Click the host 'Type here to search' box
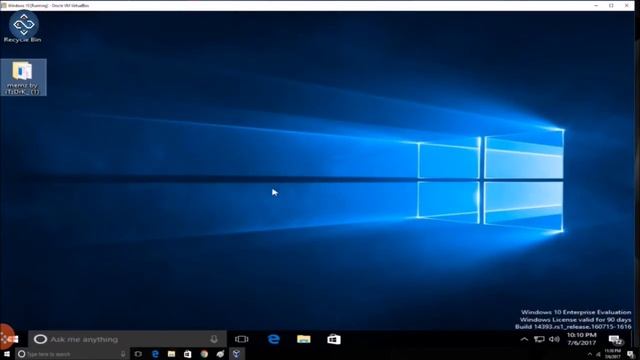This screenshot has width=640, height=360. pos(73,354)
